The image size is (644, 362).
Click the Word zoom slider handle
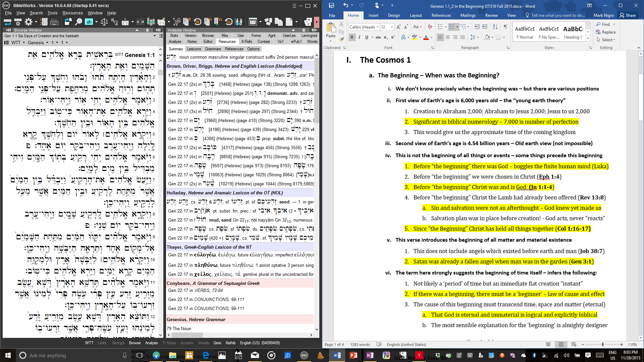click(602, 345)
